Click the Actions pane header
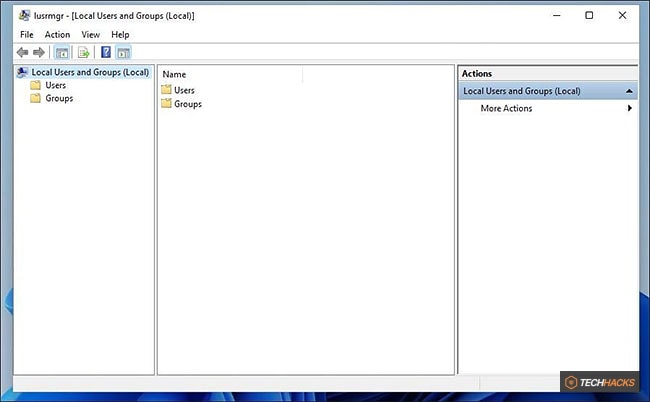 tap(548, 74)
